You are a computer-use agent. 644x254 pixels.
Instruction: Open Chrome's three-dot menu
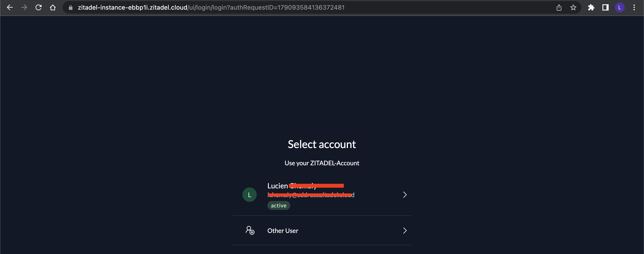[634, 8]
